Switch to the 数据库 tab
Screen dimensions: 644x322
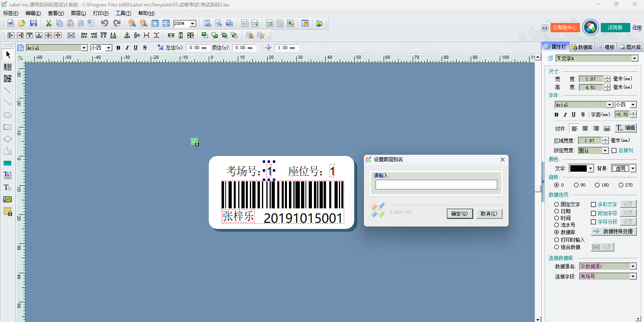pyautogui.click(x=582, y=47)
